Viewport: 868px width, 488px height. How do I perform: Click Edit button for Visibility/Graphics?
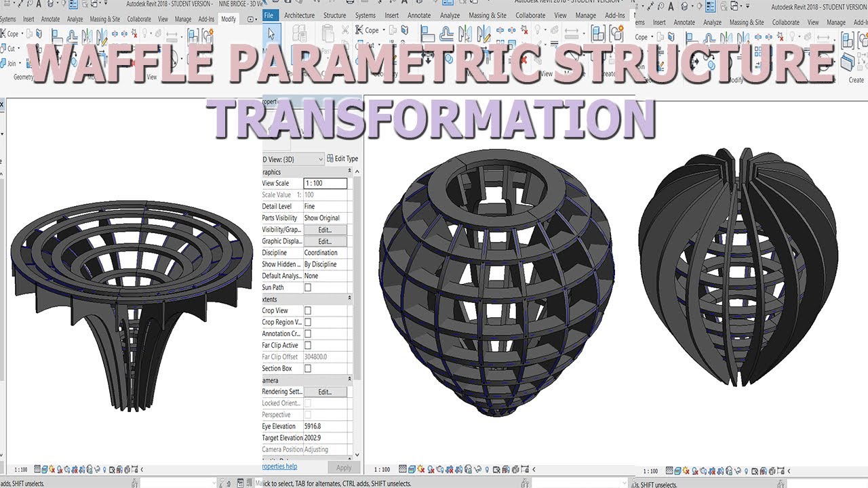point(325,230)
